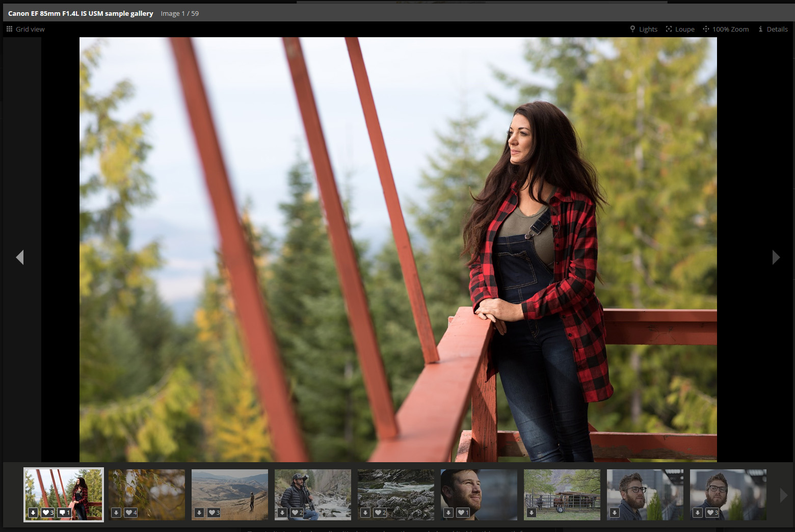The width and height of the screenshot is (795, 532).
Task: Switch to Grid view
Action: click(x=25, y=29)
